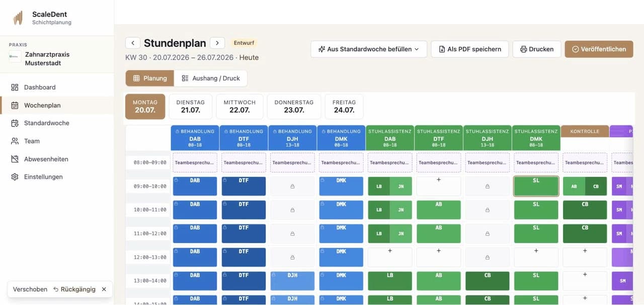Expand Aus Standardwoche befüllen dropdown

point(369,49)
